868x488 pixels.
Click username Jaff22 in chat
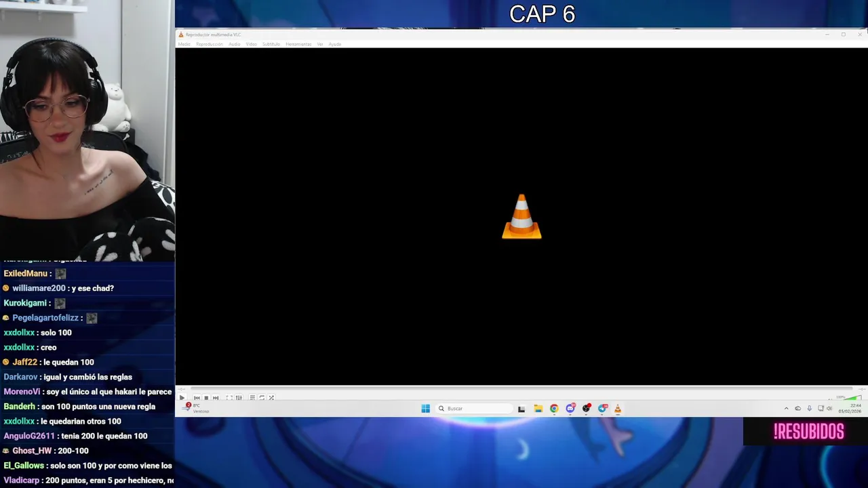[x=24, y=362]
